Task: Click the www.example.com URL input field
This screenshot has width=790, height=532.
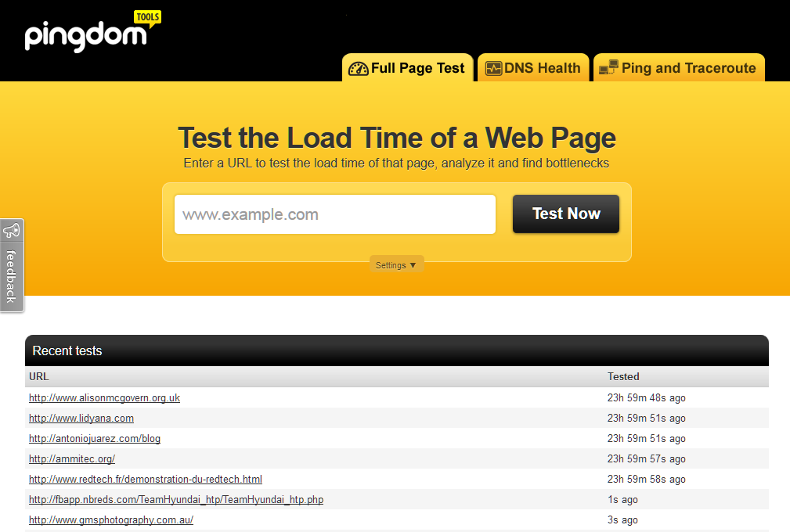Action: click(x=335, y=214)
